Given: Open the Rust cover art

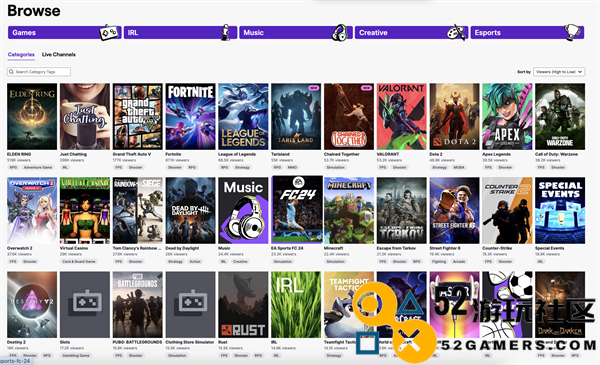Looking at the screenshot, I should (243, 305).
